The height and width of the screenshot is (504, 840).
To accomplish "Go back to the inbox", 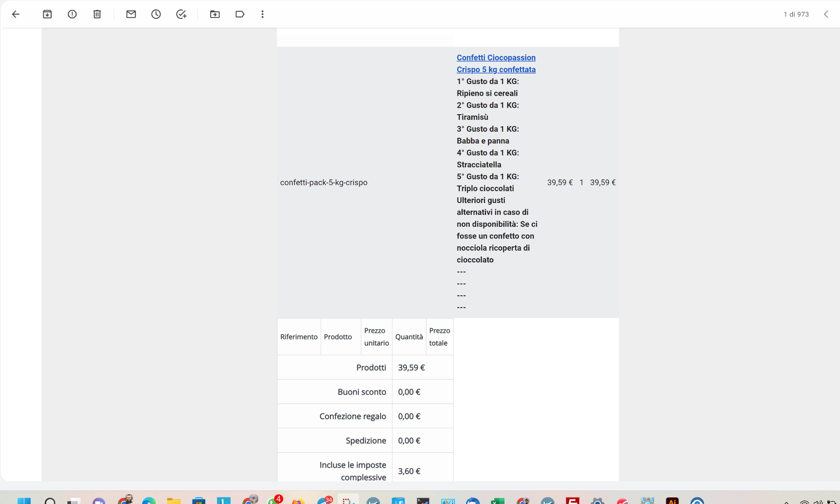I will 16,14.
